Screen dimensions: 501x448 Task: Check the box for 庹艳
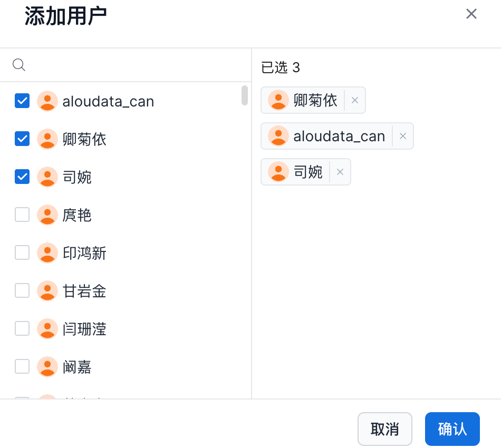point(22,215)
